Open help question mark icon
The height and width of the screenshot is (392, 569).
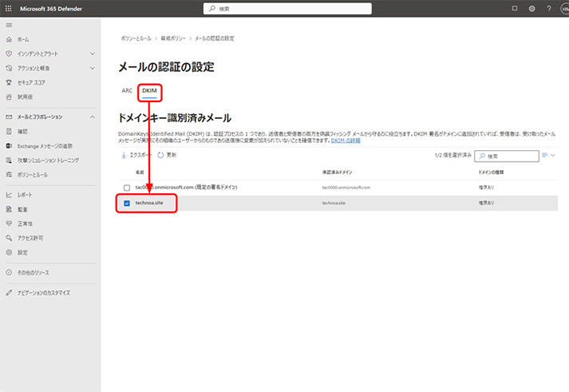point(549,8)
